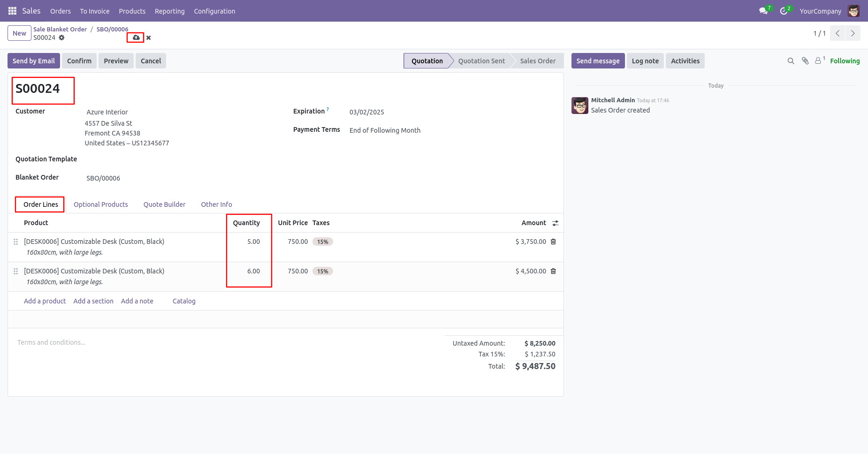Viewport: 868px width, 454px height.
Task: Confirm the quotation
Action: click(79, 61)
